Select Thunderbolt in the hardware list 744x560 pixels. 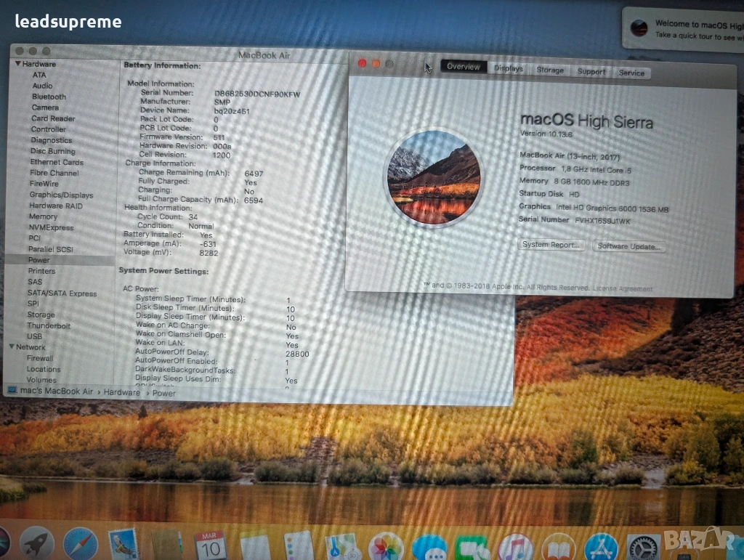(x=49, y=325)
